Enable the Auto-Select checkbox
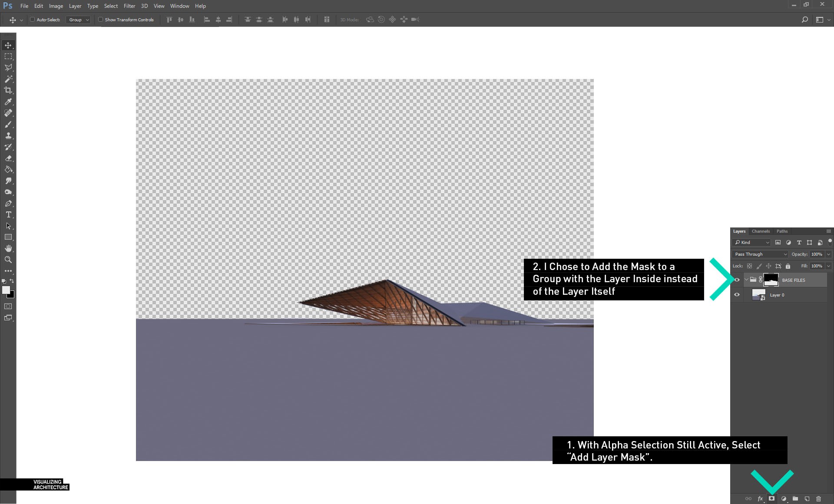 coord(33,20)
